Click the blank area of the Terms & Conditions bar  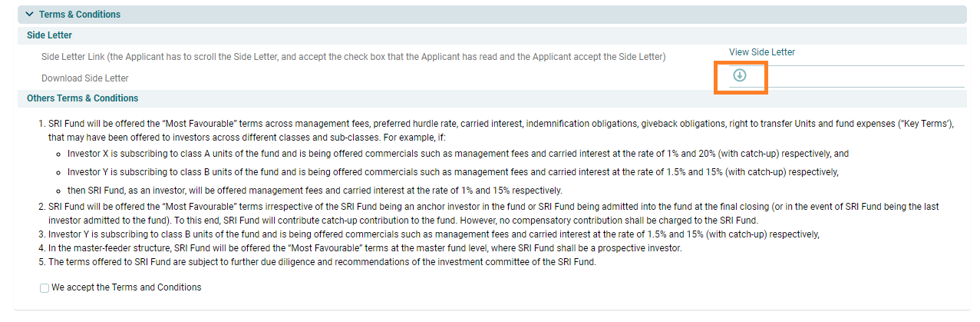pyautogui.click(x=537, y=15)
